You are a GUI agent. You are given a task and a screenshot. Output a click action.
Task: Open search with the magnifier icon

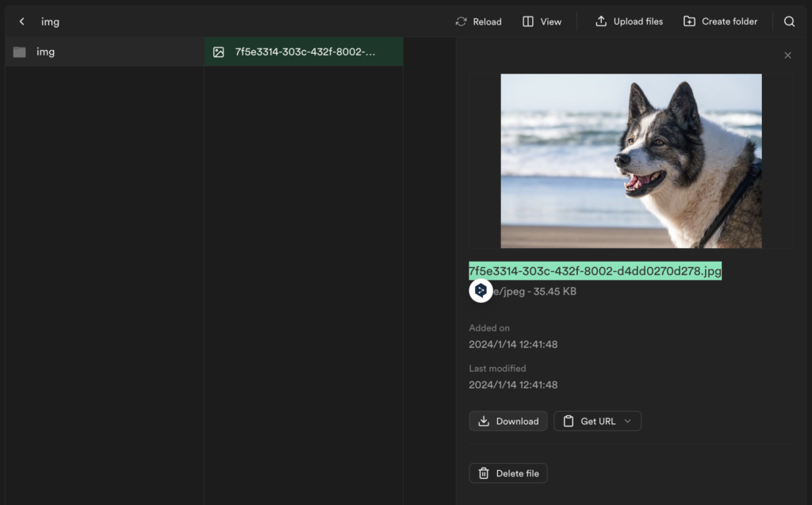[789, 21]
